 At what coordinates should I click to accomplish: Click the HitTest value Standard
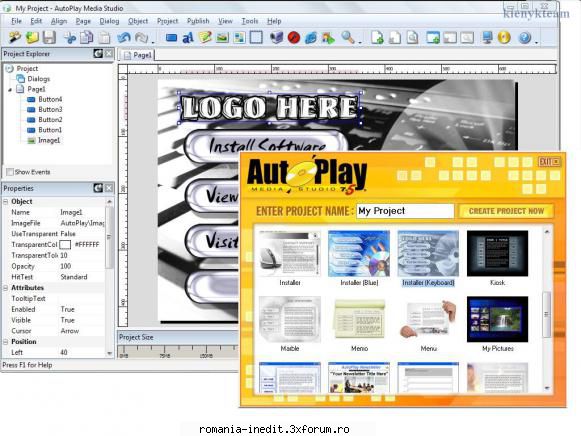click(74, 277)
